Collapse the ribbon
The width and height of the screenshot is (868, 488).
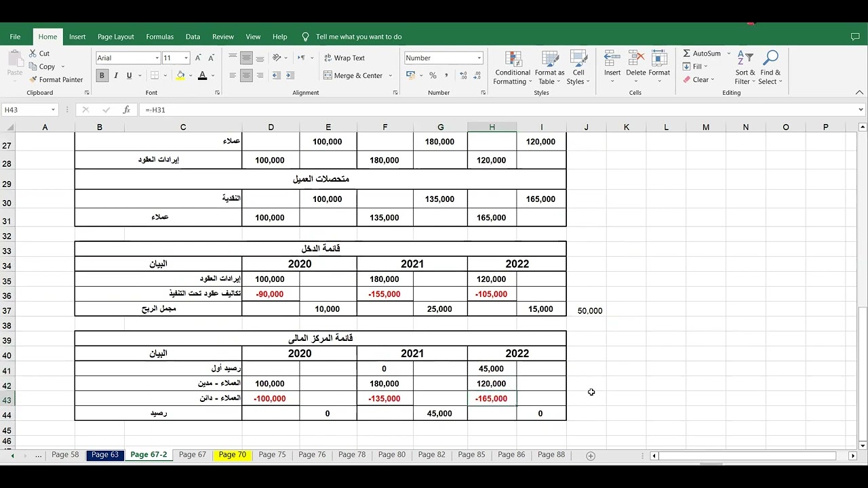860,93
